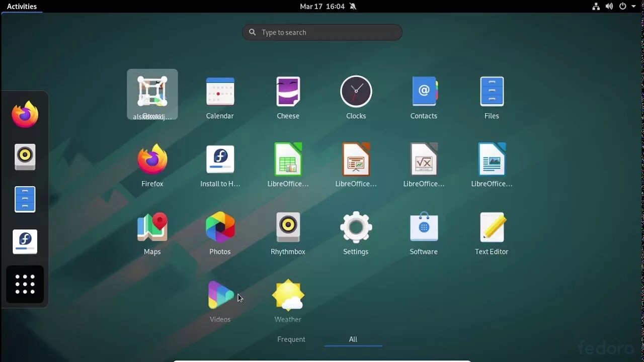Open the Files app in grid
644x362 pixels.
pyautogui.click(x=492, y=92)
